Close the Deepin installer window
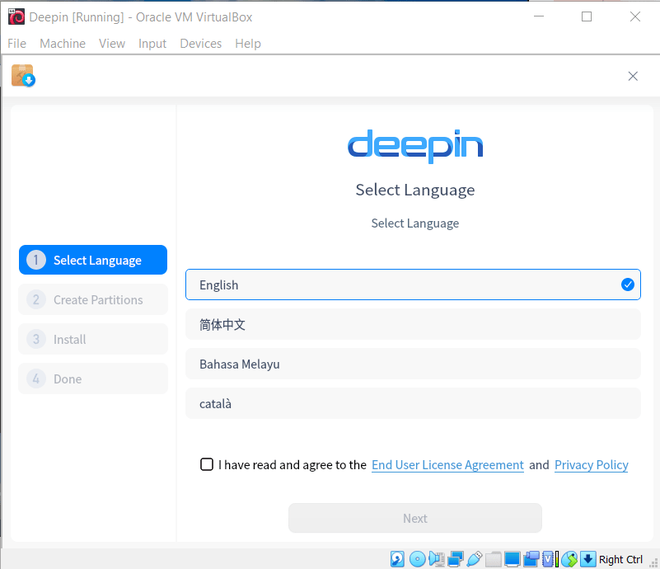This screenshot has width=660, height=569. point(633,76)
